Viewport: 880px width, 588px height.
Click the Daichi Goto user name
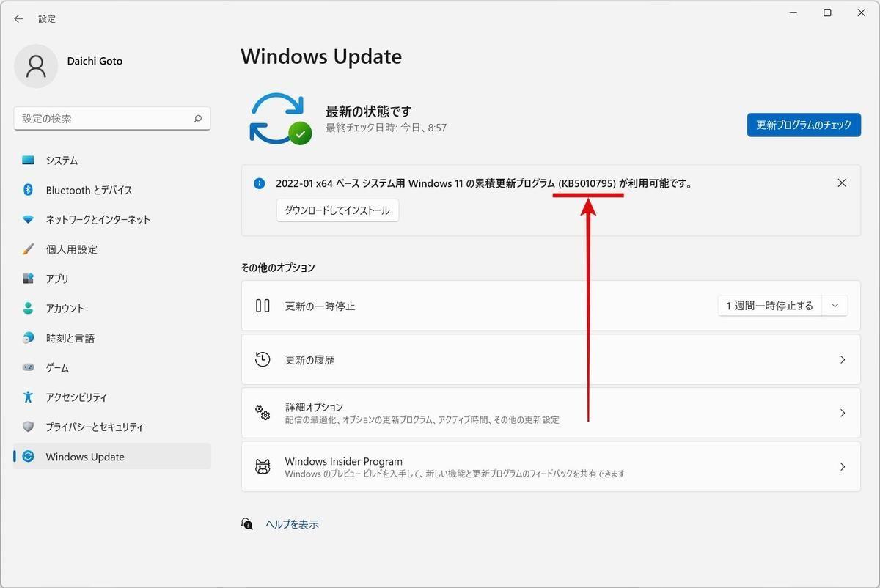(95, 61)
